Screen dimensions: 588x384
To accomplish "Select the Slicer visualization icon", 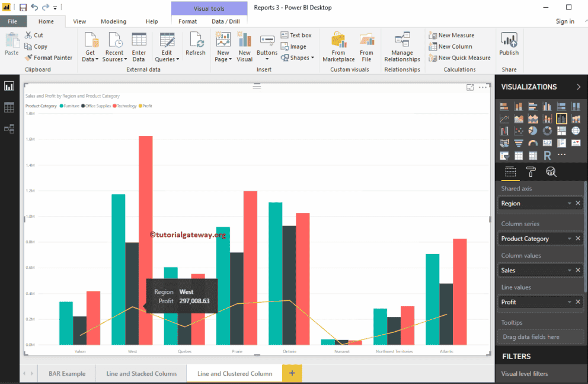I will click(504, 155).
